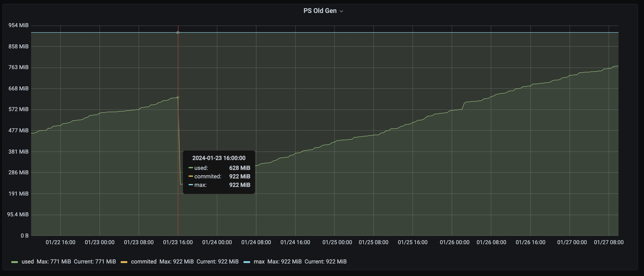Click the light blue max legend color swatch

point(247,262)
